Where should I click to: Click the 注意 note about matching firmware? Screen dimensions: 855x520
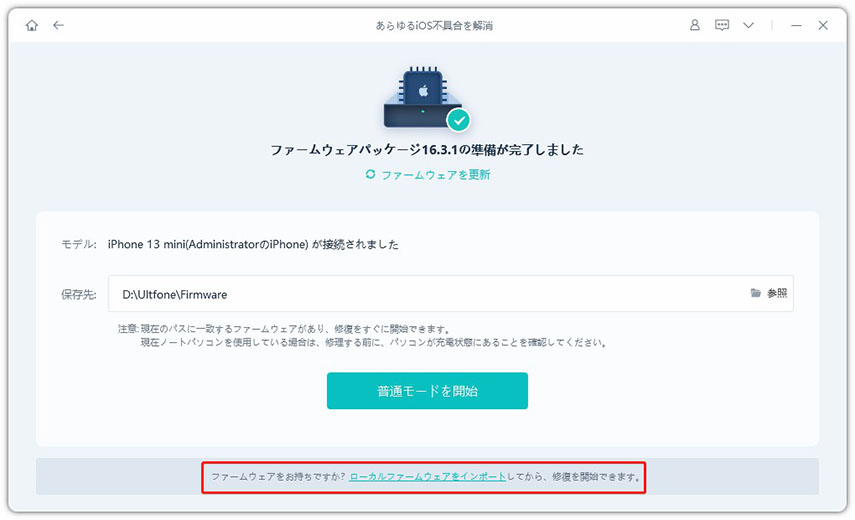(285, 329)
